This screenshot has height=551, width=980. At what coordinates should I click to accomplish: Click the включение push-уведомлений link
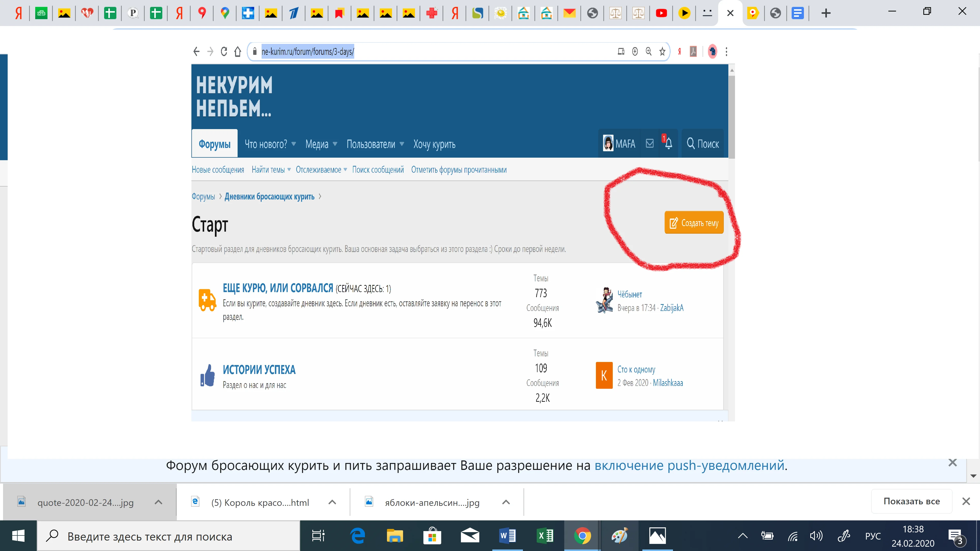coord(689,465)
